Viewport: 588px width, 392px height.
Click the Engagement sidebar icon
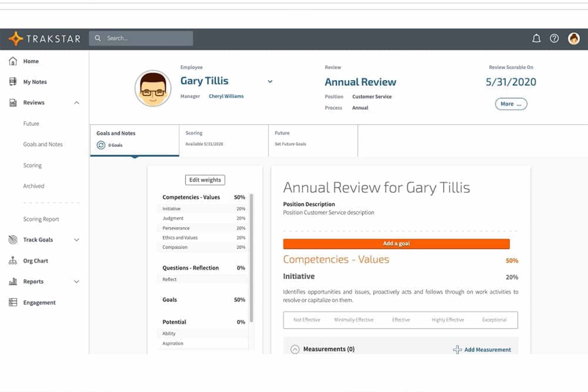click(13, 302)
